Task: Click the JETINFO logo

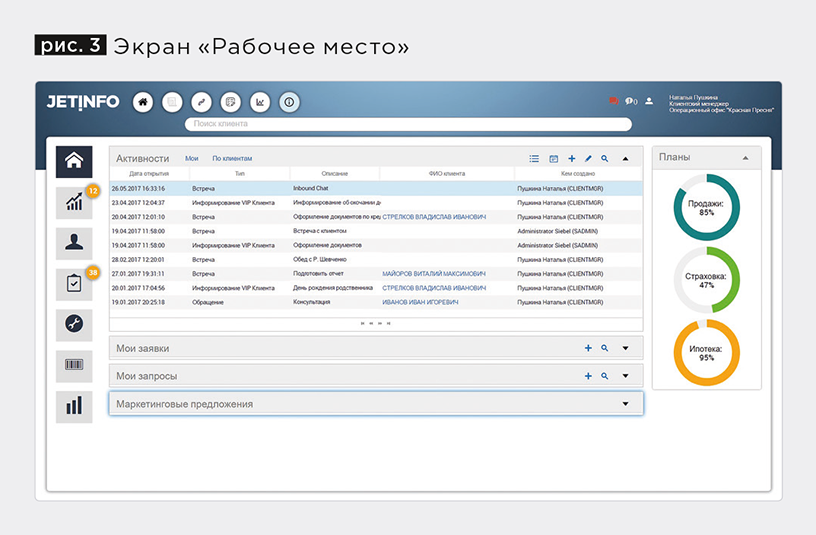Action: [x=83, y=102]
